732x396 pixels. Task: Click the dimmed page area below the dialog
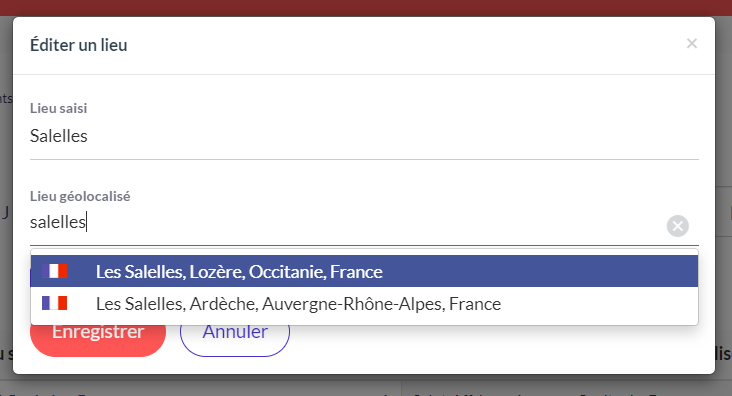pyautogui.click(x=366, y=386)
